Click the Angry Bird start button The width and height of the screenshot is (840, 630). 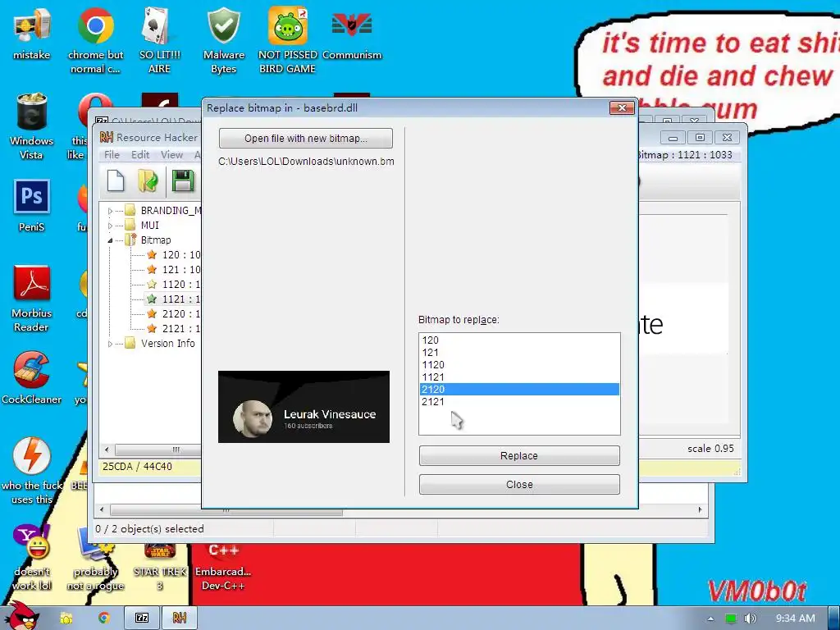[21, 615]
